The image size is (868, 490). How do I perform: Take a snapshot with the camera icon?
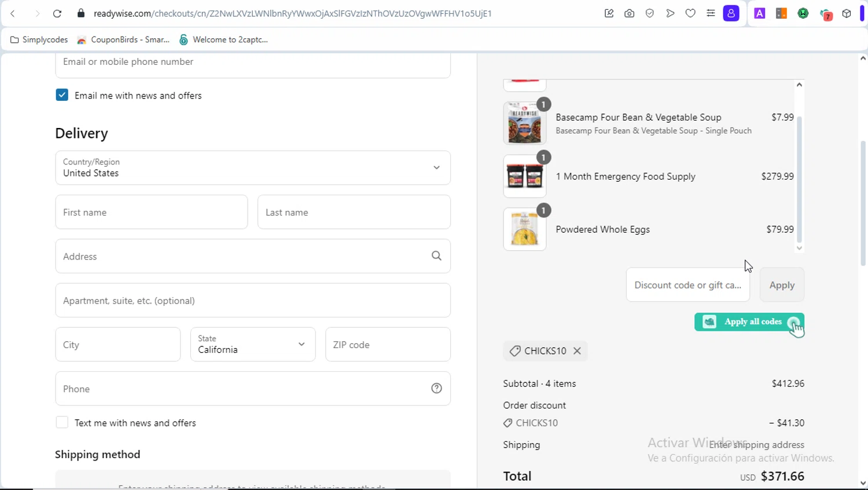click(x=630, y=13)
